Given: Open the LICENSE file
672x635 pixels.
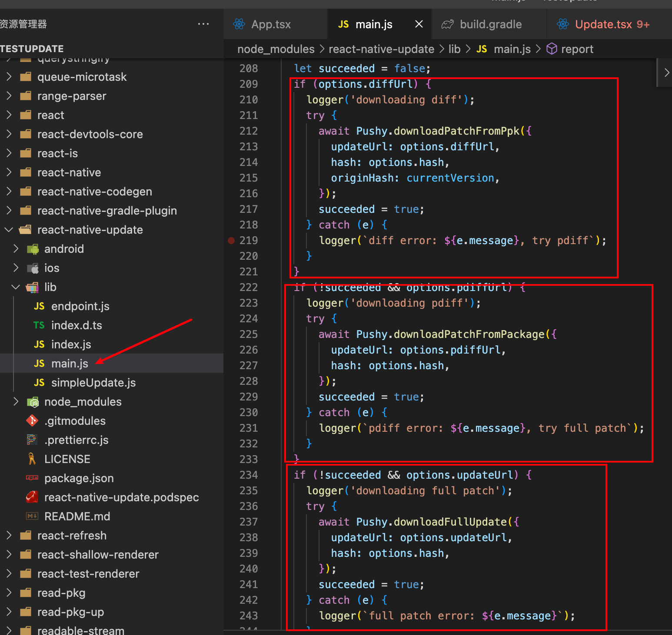Looking at the screenshot, I should tap(67, 459).
